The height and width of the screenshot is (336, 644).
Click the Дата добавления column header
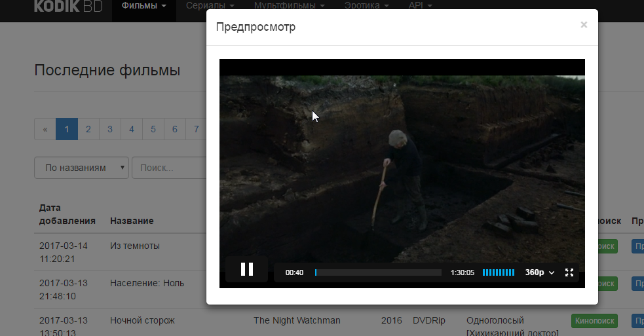point(67,214)
